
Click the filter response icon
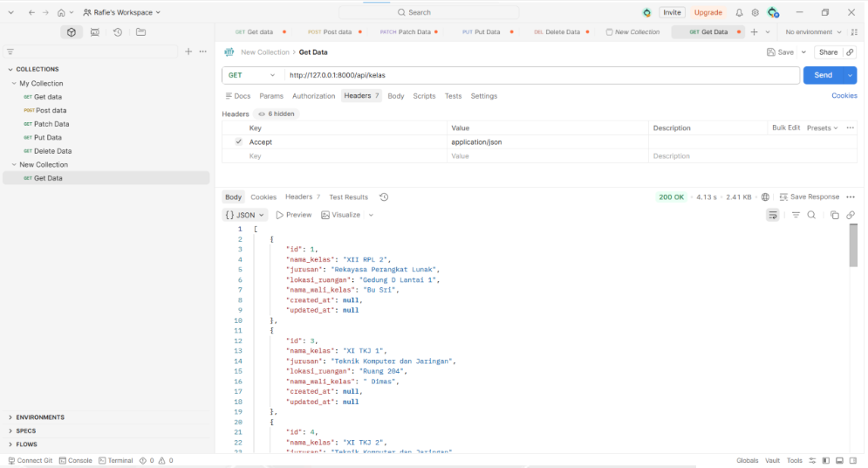(796, 215)
